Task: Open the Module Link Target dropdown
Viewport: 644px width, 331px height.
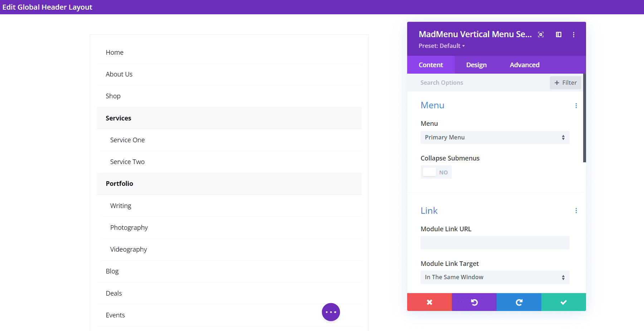Action: click(495, 277)
